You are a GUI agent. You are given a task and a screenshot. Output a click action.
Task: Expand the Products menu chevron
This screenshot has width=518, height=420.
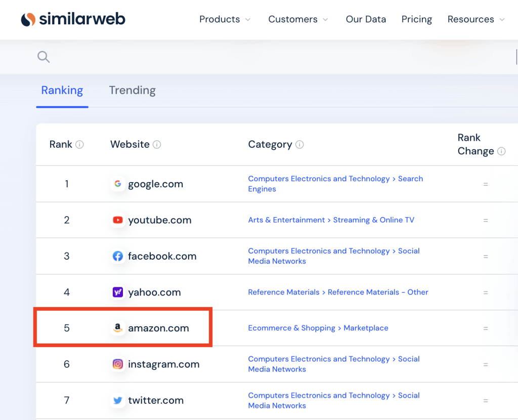coord(248,20)
